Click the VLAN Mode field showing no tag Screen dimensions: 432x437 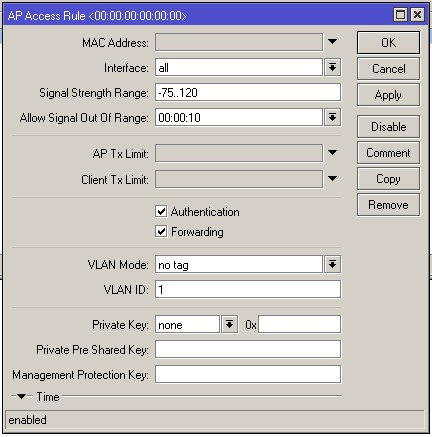pos(239,264)
